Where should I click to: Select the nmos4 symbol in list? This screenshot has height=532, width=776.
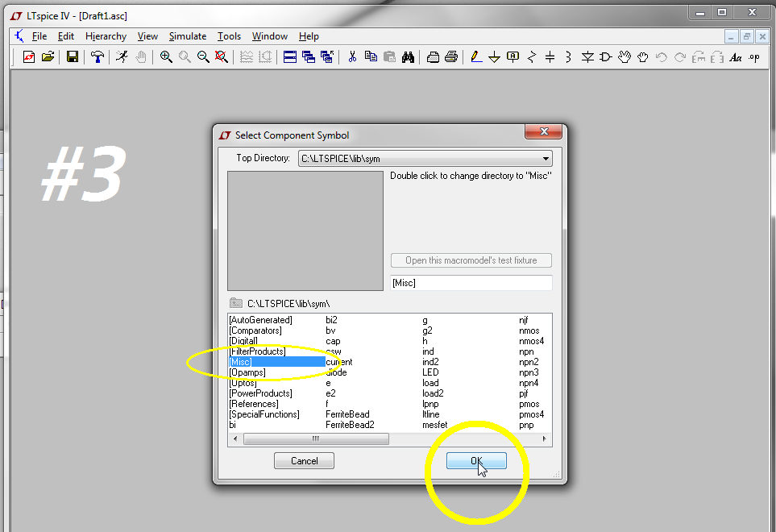532,341
